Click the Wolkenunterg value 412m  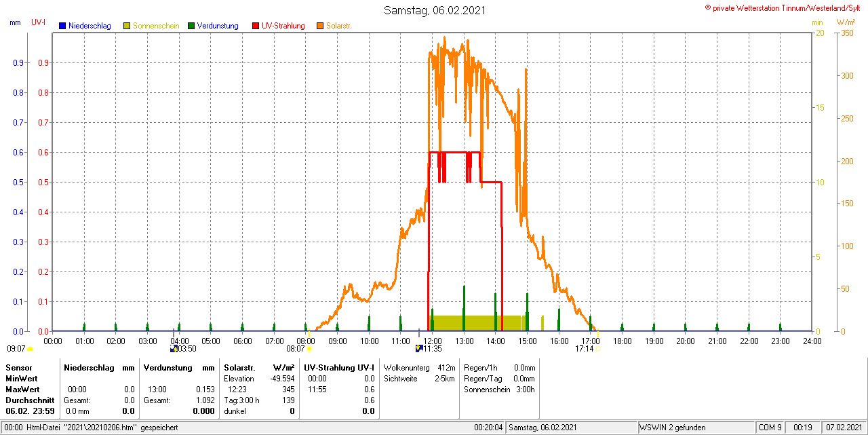coord(446,367)
